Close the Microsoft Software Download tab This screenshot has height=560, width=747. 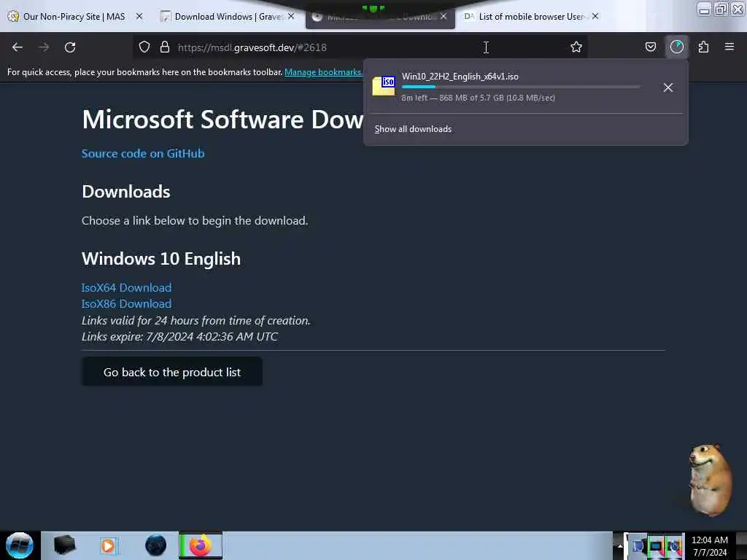(x=444, y=16)
